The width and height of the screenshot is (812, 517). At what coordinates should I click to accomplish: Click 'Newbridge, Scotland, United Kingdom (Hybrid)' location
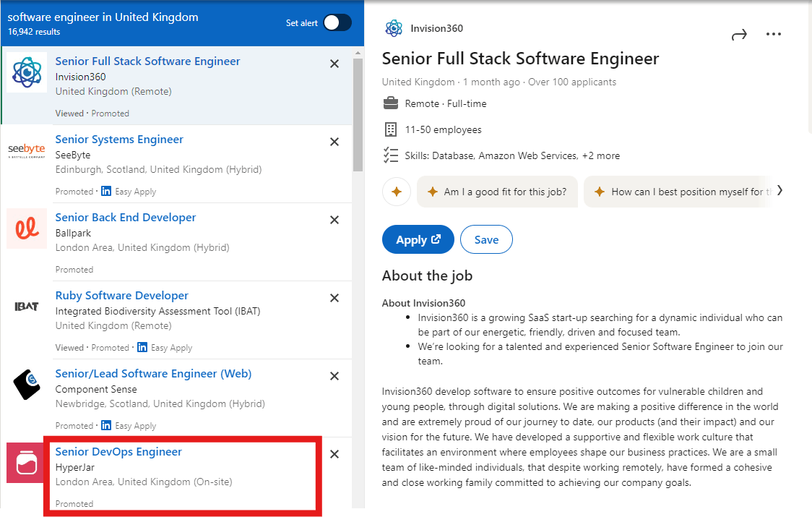point(160,404)
